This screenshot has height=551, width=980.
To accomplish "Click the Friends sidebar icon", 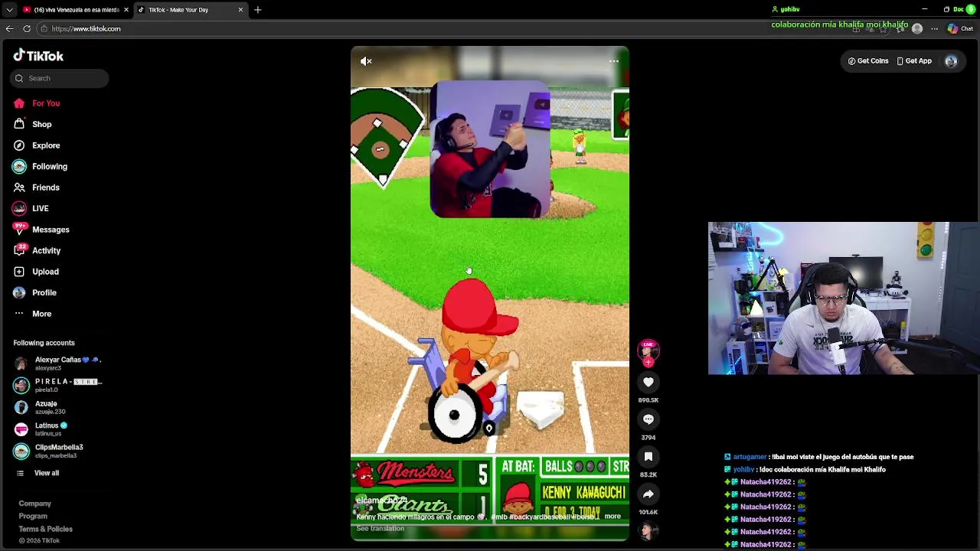I will click(19, 187).
